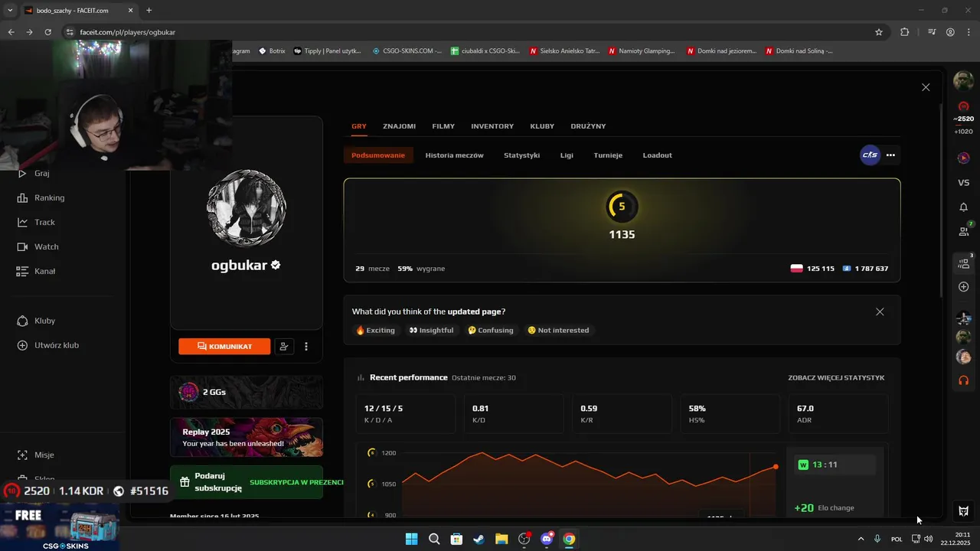This screenshot has height=551, width=980.
Task: Click the FACEIT logo bottom right corner
Action: coord(964,511)
